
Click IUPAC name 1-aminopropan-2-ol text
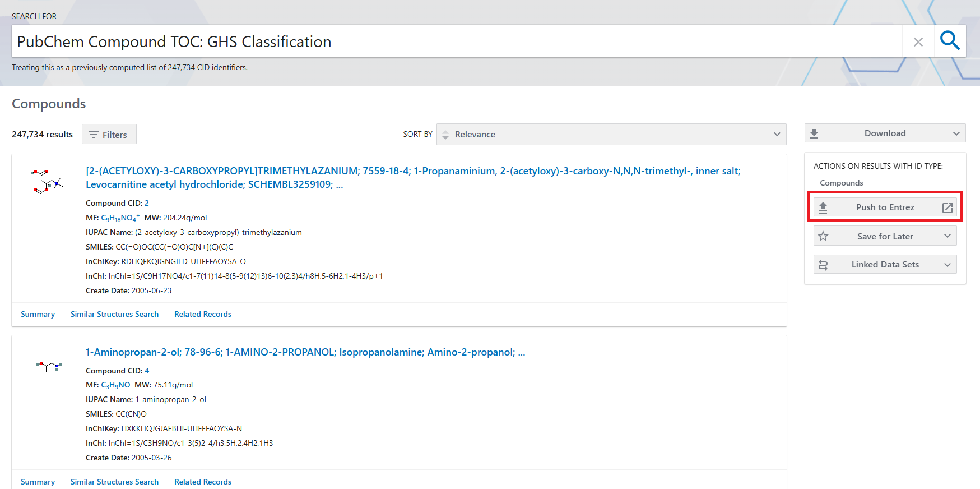(x=170, y=399)
